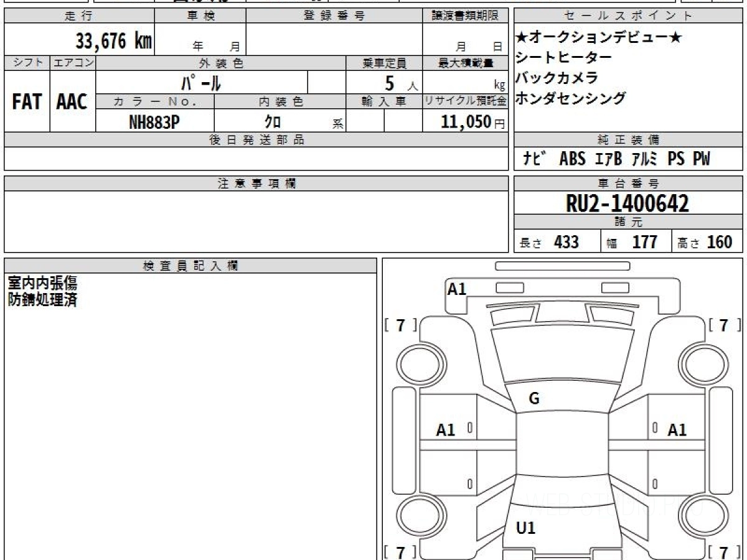Image resolution: width=747 pixels, height=560 pixels.
Task: Click the 乗車定員 header
Action: pyautogui.click(x=384, y=63)
